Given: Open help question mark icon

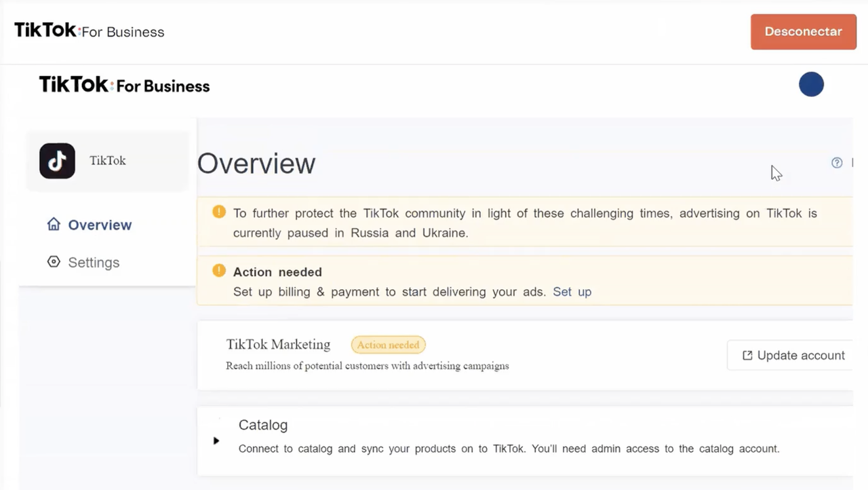Looking at the screenshot, I should [x=837, y=163].
